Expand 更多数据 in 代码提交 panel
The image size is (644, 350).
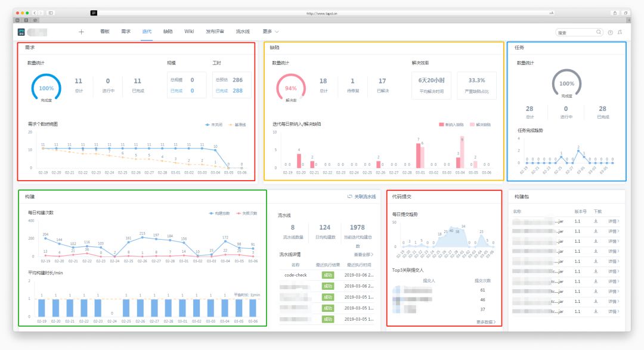point(486,322)
